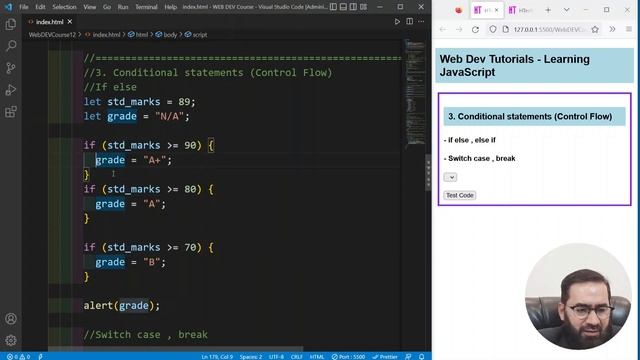Open the File menu
Screen dimensions: 640x360
pos(24,7)
